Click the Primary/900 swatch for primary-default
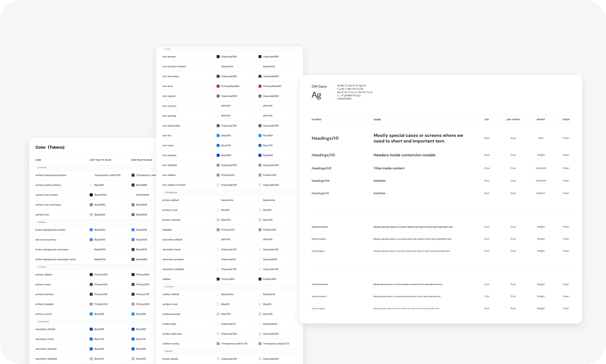This screenshot has height=364, width=606. (x=91, y=274)
